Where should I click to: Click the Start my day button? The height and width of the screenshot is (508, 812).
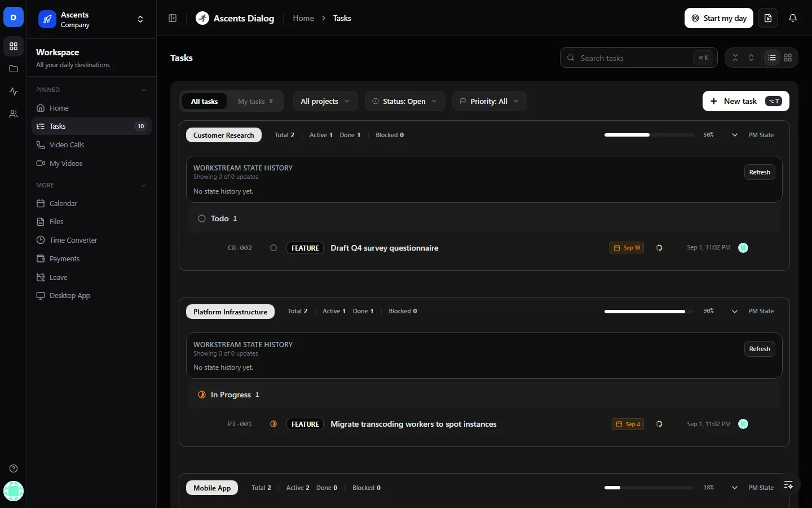coord(719,18)
